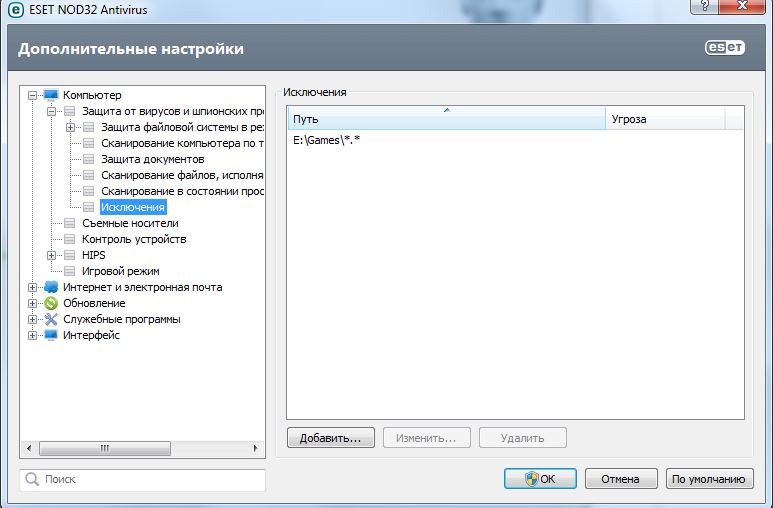Expand the Обновление tree node

(x=33, y=303)
